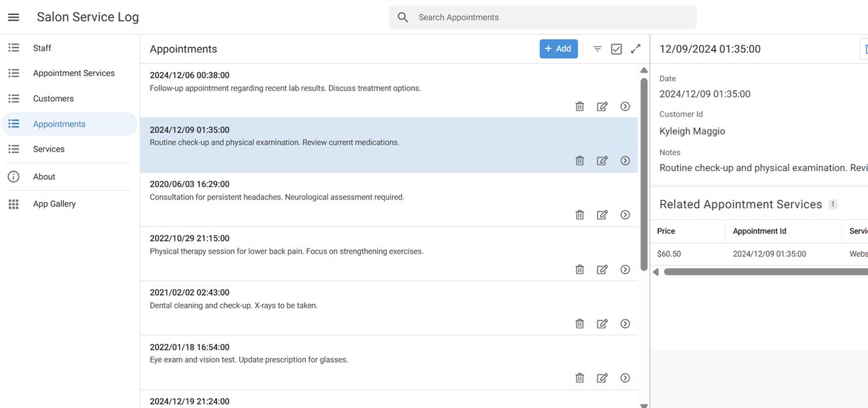Select the 2022/01/18 16:54:00 appointment row
Image resolution: width=868 pixels, height=408 pixels.
point(388,362)
